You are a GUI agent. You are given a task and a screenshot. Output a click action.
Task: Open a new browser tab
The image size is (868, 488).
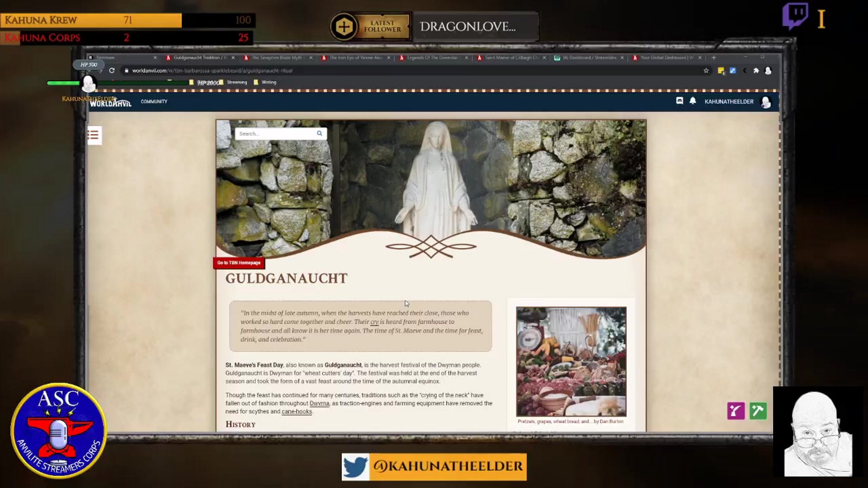pos(714,57)
